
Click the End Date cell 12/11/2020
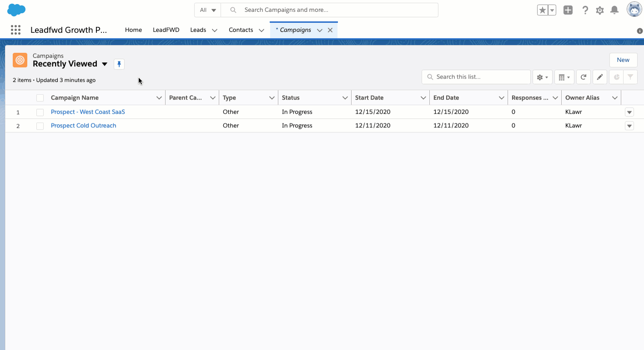pyautogui.click(x=451, y=126)
